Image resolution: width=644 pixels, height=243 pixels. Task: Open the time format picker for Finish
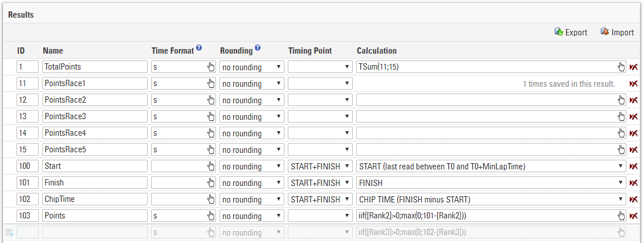tap(211, 183)
